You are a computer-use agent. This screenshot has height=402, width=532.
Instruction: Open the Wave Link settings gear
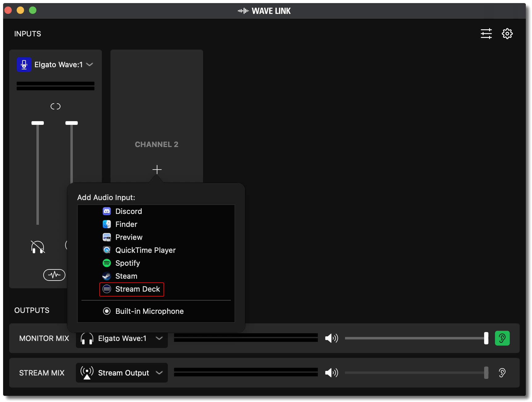507,34
